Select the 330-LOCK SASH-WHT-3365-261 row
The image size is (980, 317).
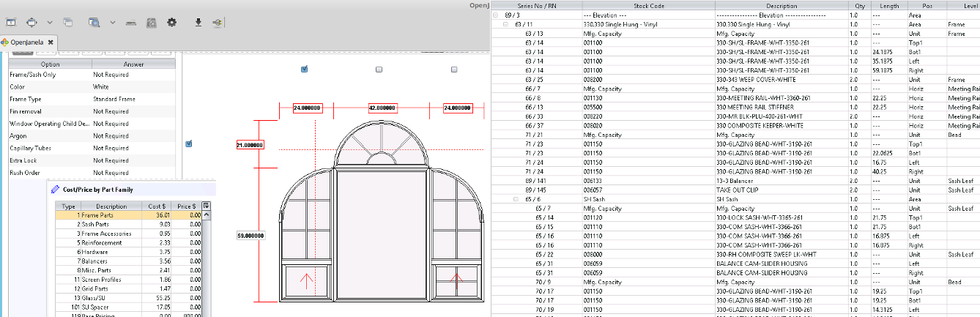pyautogui.click(x=735, y=217)
